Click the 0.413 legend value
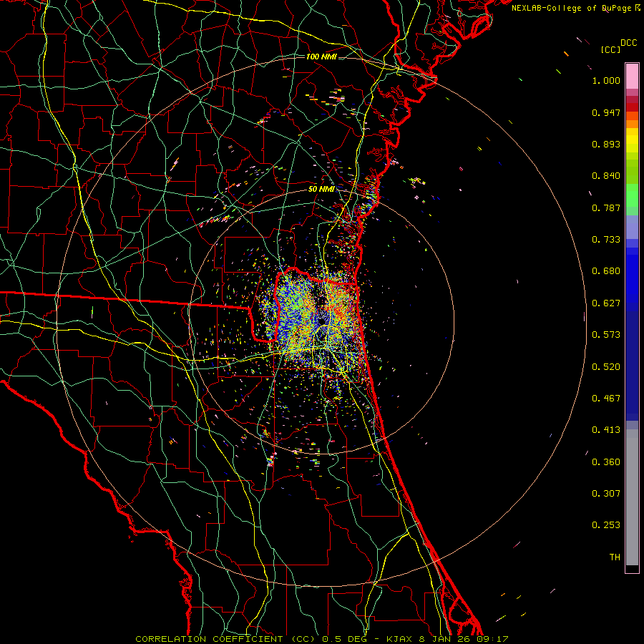The height and width of the screenshot is (644, 644). click(x=606, y=430)
